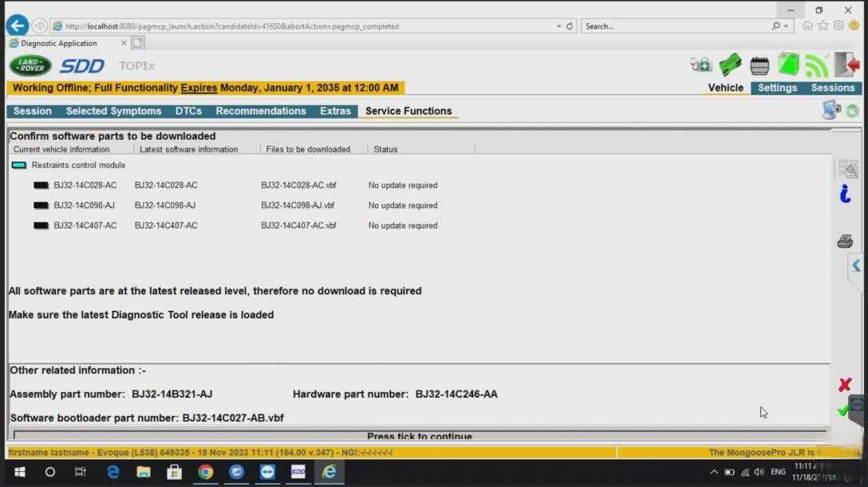Open the Settings top tab
The height and width of the screenshot is (487, 868).
pyautogui.click(x=777, y=88)
